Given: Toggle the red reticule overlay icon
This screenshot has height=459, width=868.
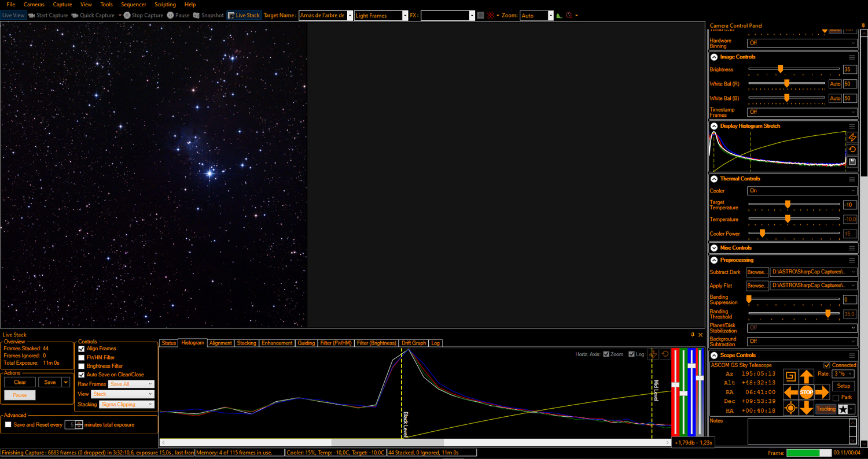Looking at the screenshot, I should click(491, 16).
